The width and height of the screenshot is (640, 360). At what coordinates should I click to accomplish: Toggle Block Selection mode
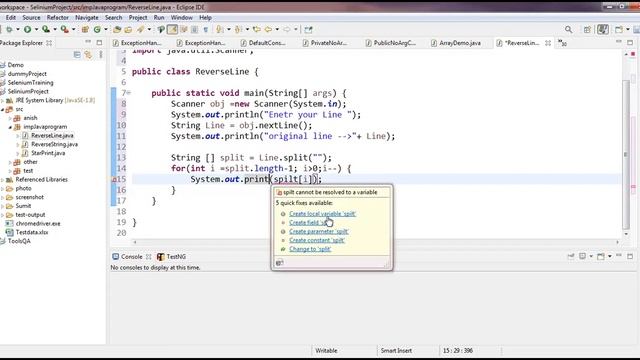(195, 29)
